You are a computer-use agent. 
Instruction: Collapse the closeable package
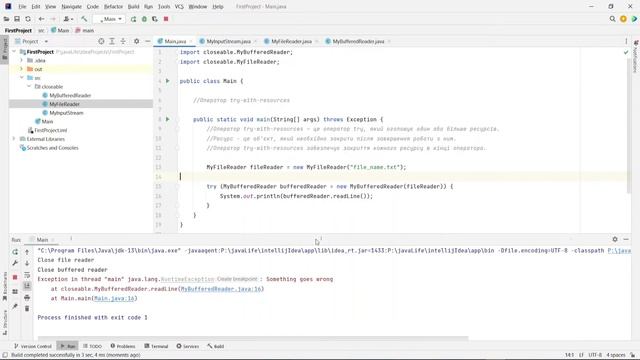click(29, 87)
